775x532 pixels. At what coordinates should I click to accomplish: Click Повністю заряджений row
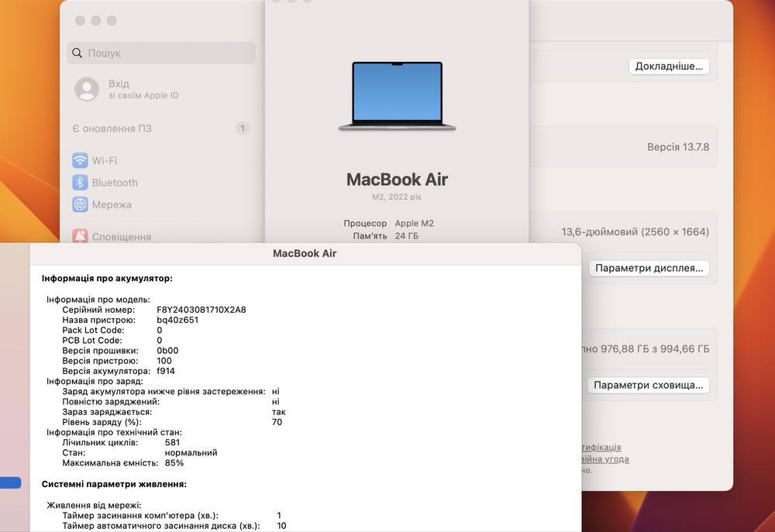(171, 402)
